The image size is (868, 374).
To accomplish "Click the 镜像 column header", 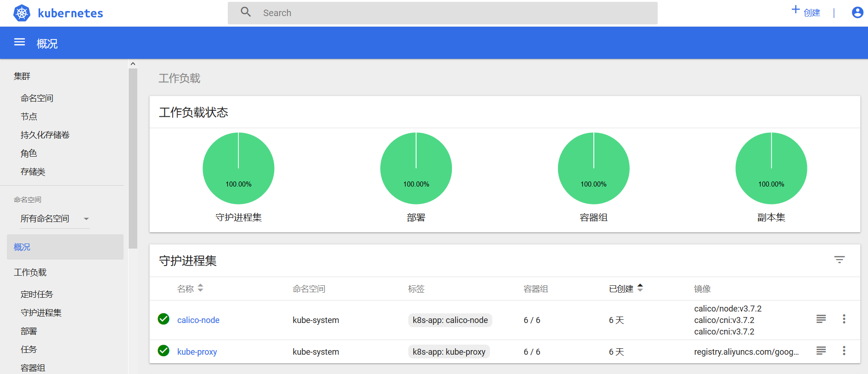I will (703, 289).
